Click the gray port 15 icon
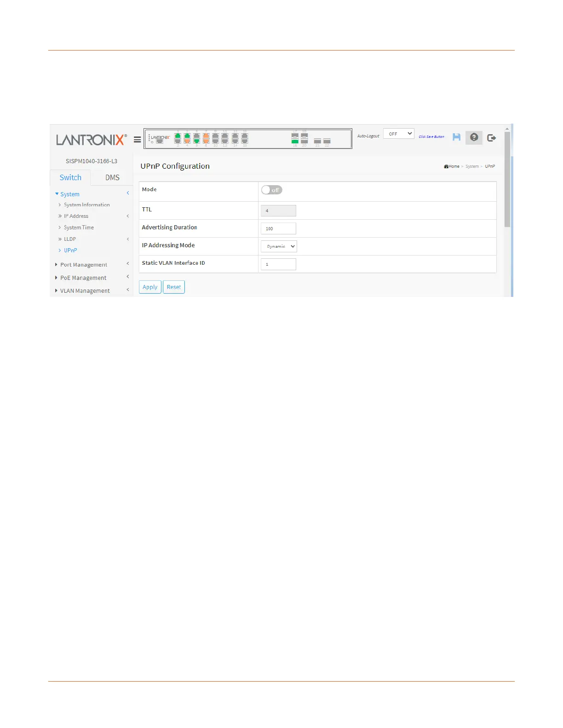 click(x=245, y=136)
